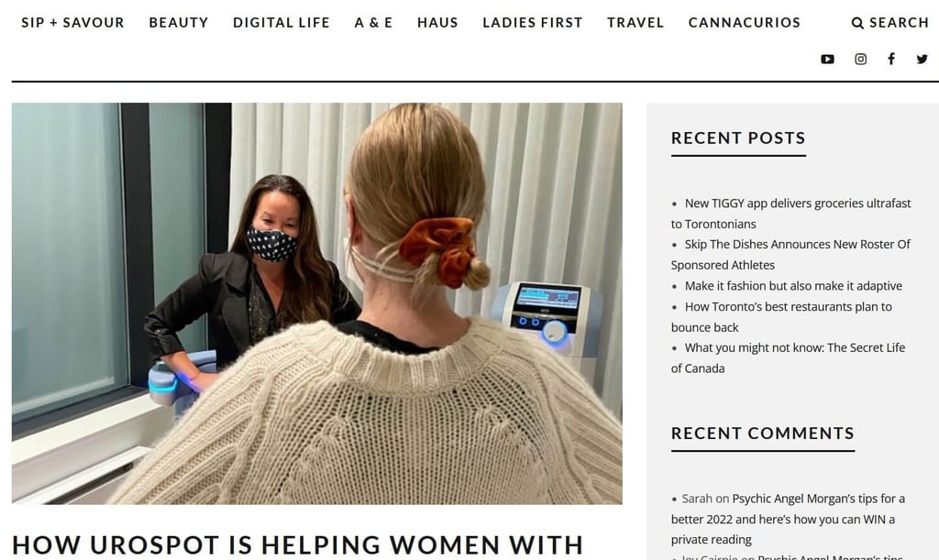Open Skip The Dishes Sponsored Athletes post
Screen dimensions: 939x560
(x=790, y=254)
